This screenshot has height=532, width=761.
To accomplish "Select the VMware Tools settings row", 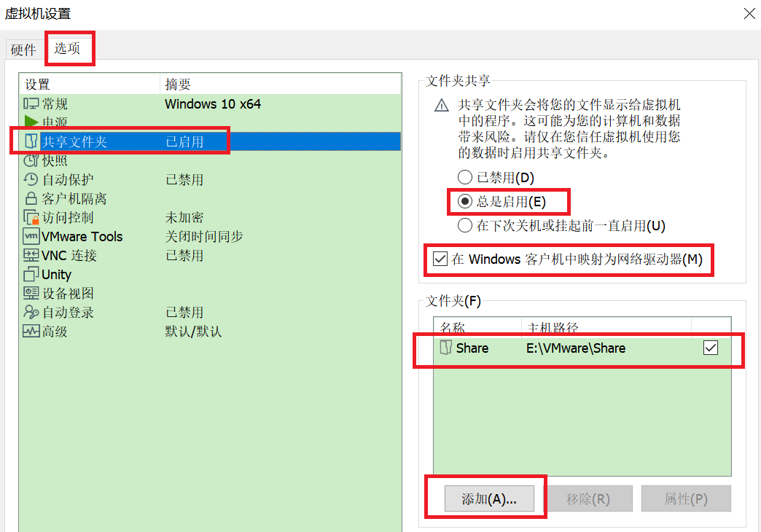I will click(210, 236).
